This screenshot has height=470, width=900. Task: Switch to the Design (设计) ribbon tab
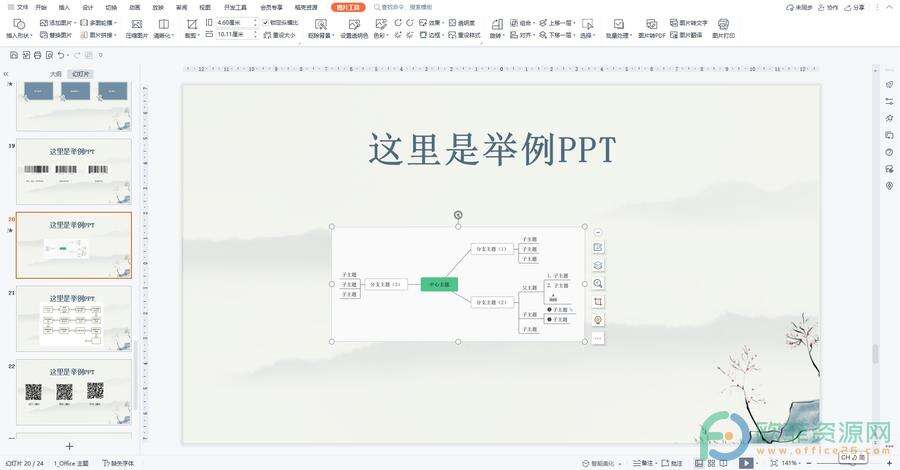click(x=88, y=7)
